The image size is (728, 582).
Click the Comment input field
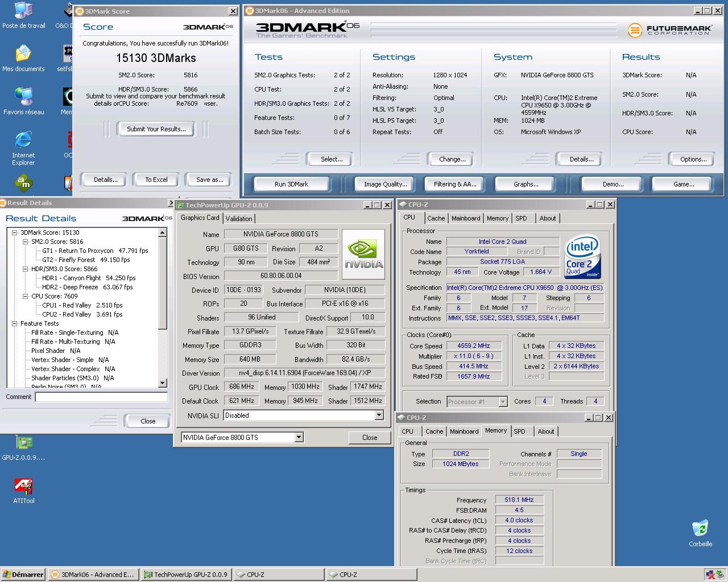(101, 397)
